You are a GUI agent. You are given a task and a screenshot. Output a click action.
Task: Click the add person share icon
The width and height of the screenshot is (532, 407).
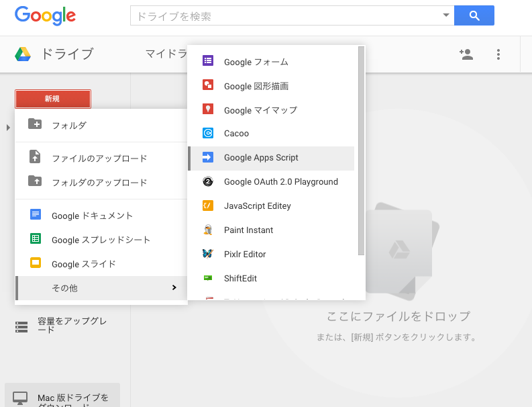tap(466, 54)
